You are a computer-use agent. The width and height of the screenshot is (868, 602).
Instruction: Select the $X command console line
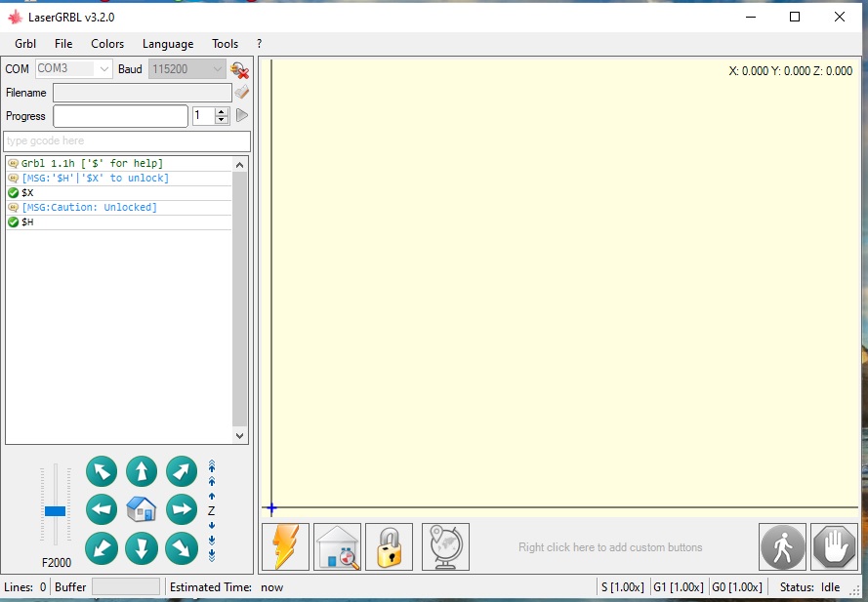pos(118,192)
